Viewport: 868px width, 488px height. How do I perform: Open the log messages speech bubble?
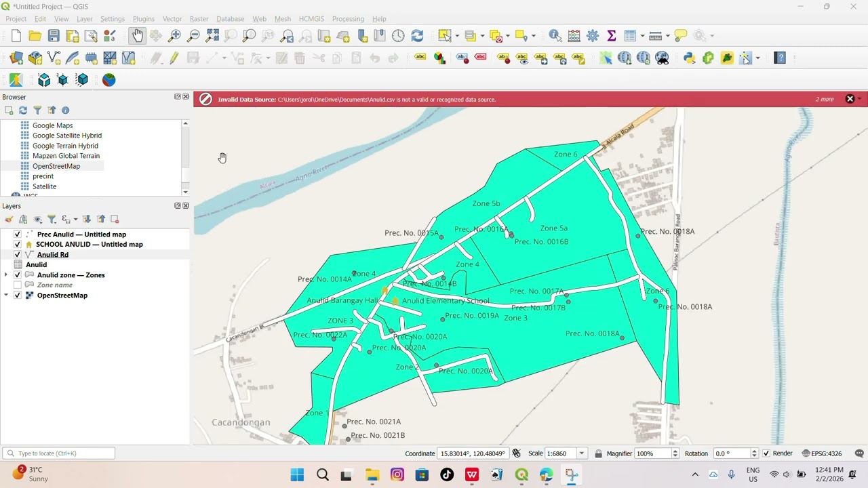tap(859, 453)
